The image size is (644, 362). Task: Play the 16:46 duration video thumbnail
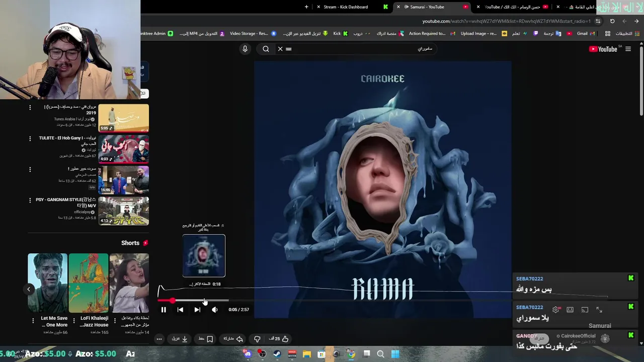pyautogui.click(x=124, y=179)
